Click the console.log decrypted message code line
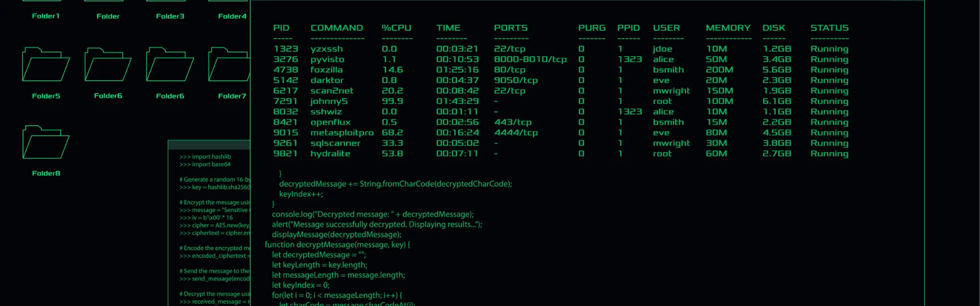This screenshot has width=980, height=306. point(373,215)
